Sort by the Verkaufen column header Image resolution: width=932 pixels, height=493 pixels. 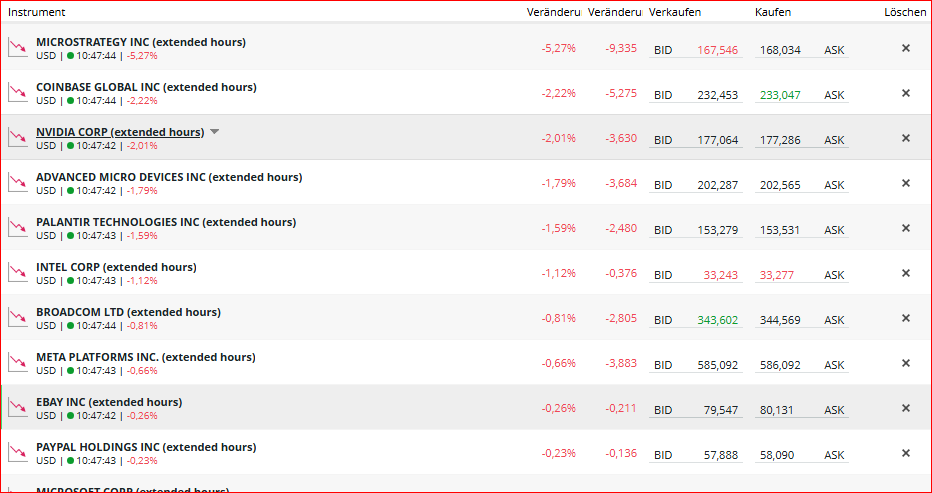point(675,12)
